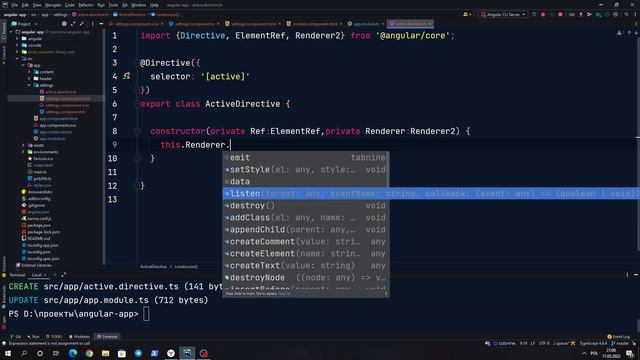Collapse the src folder
Image resolution: width=640 pixels, height=360 pixels.
(x=17, y=58)
